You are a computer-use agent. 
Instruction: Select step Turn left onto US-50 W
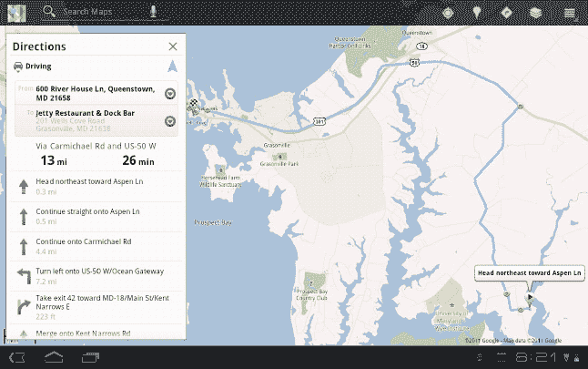point(96,276)
